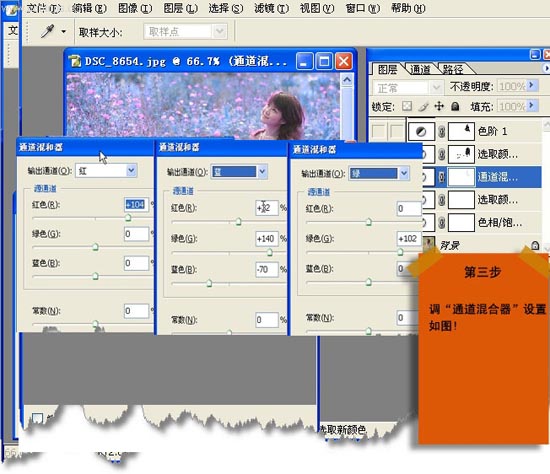The image size is (550, 474).
Task: Click the green slider handle in green-channel dialog
Action: pyautogui.click(x=400, y=252)
